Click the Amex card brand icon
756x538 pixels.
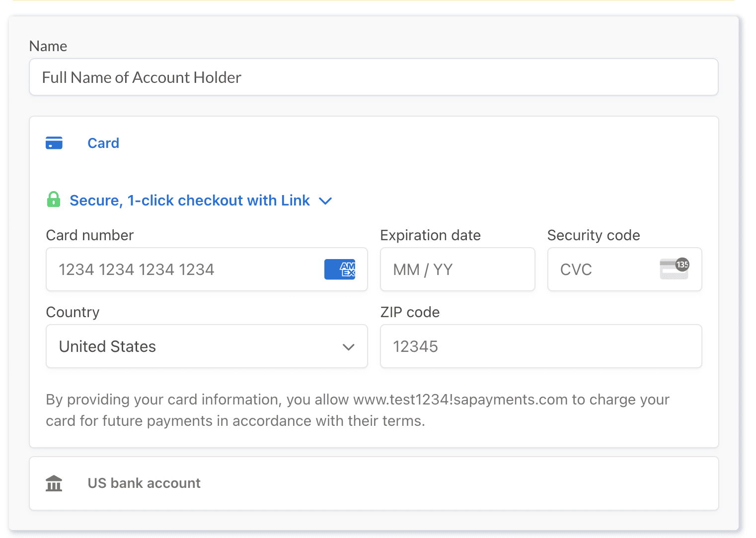(x=340, y=269)
